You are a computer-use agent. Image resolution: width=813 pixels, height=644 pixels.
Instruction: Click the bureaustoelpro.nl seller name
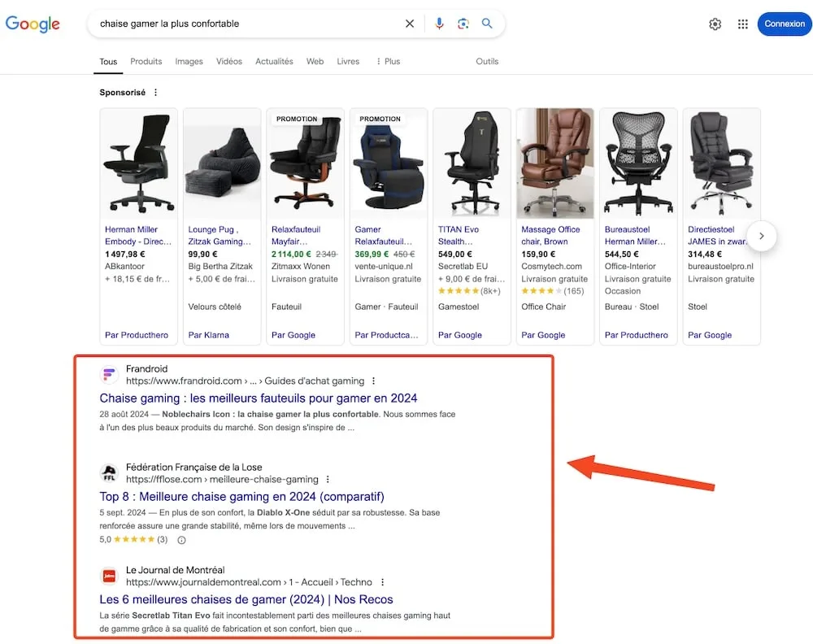pyautogui.click(x=720, y=267)
